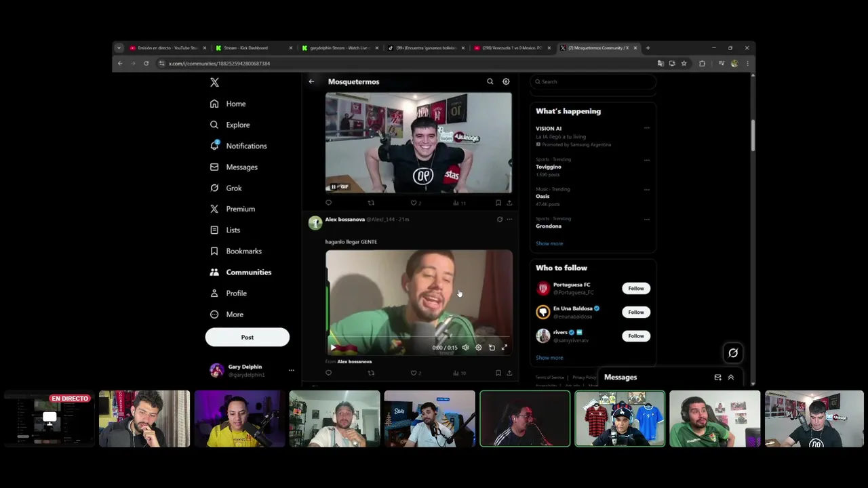
Task: Switch to Venezuela vs Mexico tab
Action: [x=511, y=48]
